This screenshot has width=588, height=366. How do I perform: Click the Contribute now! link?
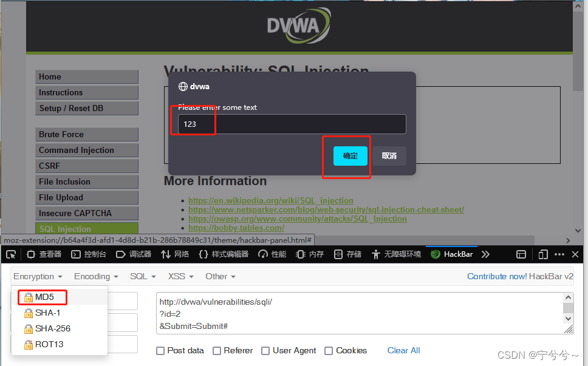tap(497, 276)
